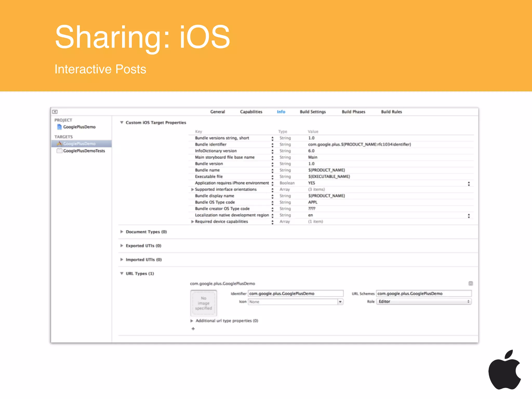Open the General tab
This screenshot has width=532, height=399.
[x=218, y=112]
